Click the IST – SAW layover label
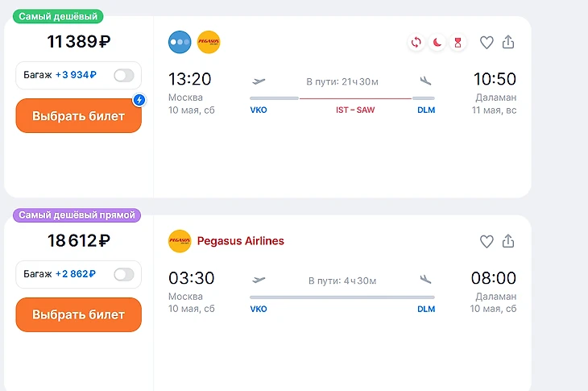 pyautogui.click(x=354, y=110)
